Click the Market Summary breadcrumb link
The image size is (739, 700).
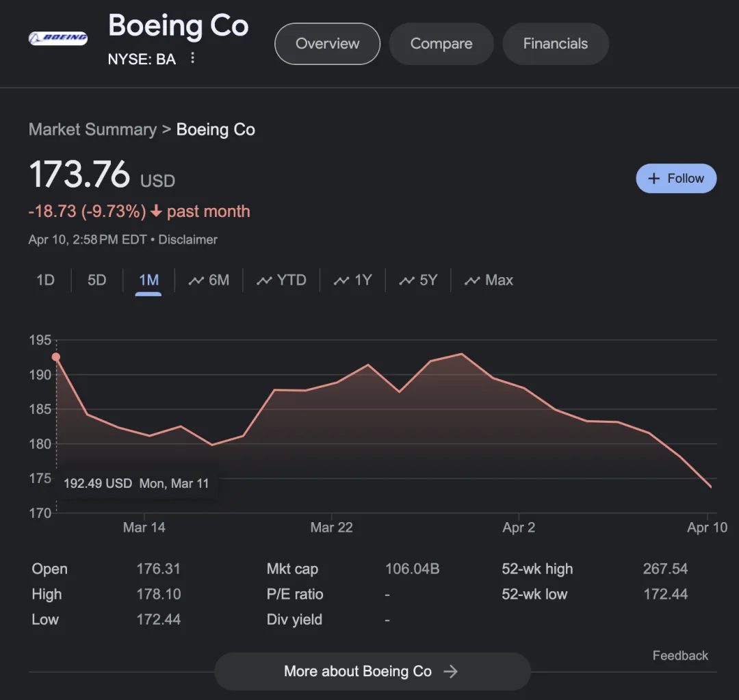92,129
